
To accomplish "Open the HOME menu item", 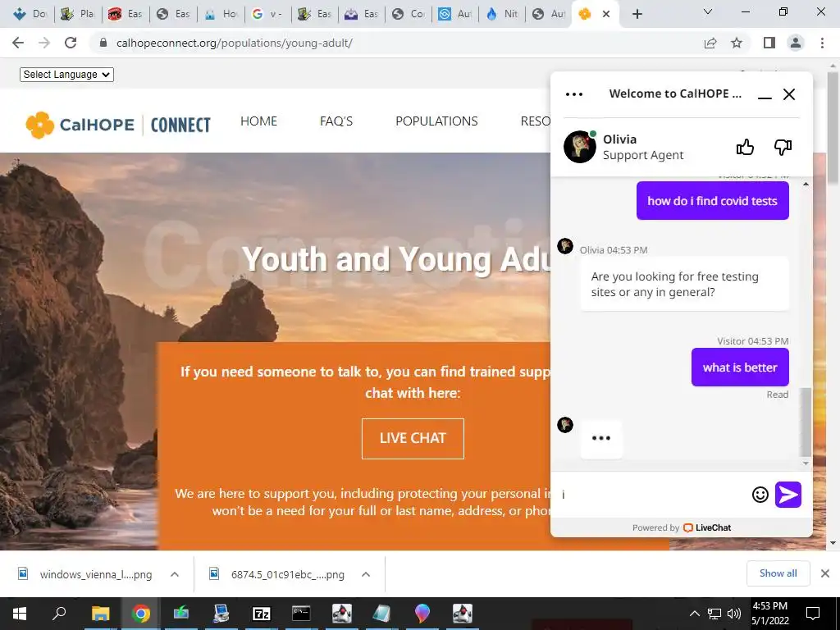I will (x=258, y=121).
